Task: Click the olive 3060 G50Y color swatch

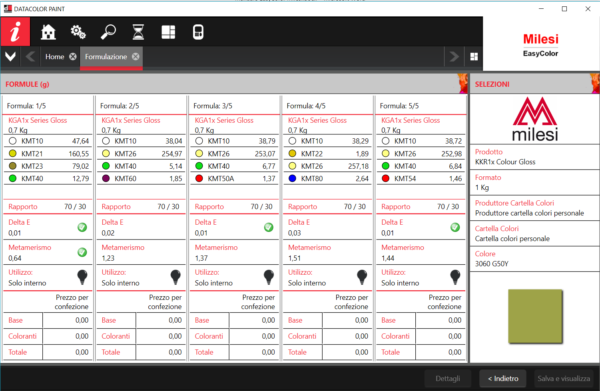Action: point(535,316)
